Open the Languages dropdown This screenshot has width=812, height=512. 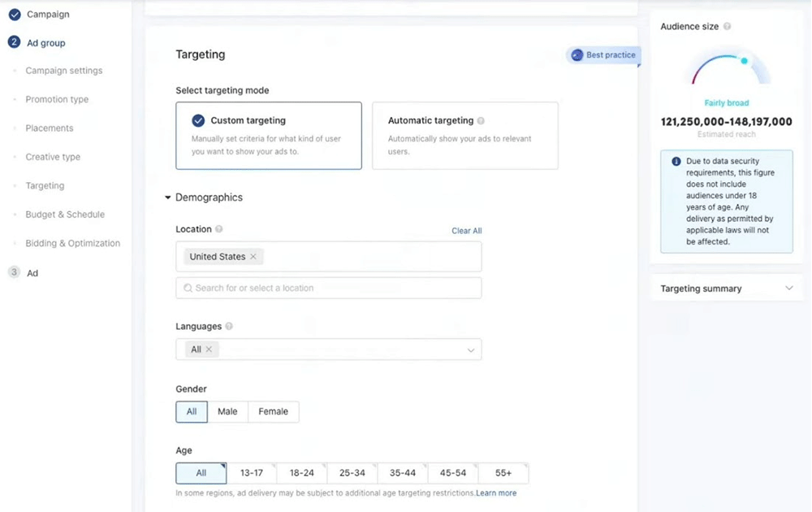[x=470, y=350]
